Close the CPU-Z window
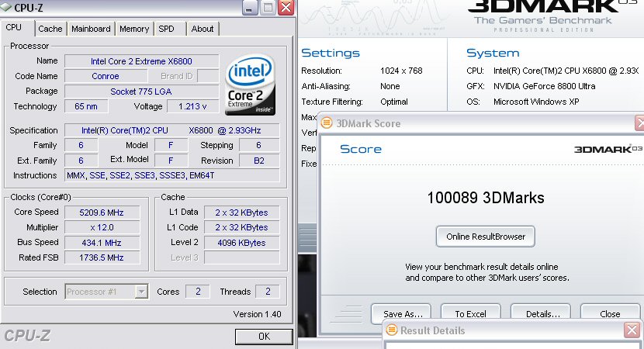Image resolution: width=644 pixels, height=349 pixels. tap(286, 8)
